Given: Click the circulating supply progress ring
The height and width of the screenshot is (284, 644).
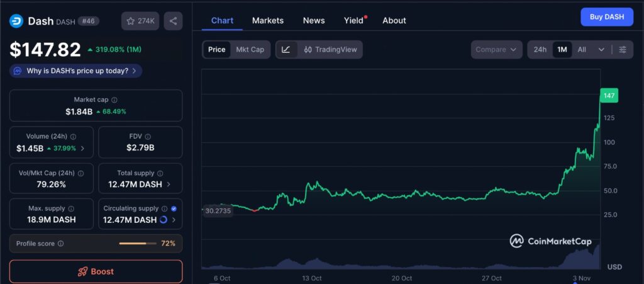Looking at the screenshot, I should 164,220.
